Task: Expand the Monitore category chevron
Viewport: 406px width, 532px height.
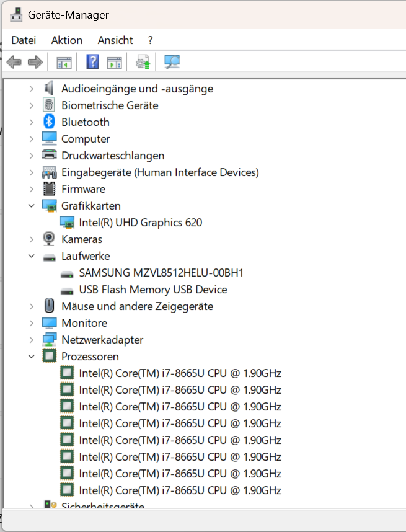Action: (x=32, y=323)
